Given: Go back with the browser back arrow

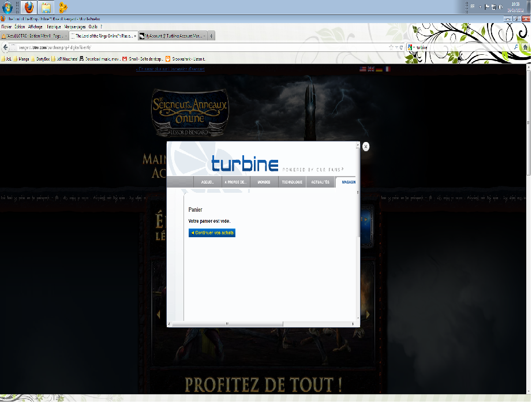Looking at the screenshot, I should pyautogui.click(x=5, y=47).
